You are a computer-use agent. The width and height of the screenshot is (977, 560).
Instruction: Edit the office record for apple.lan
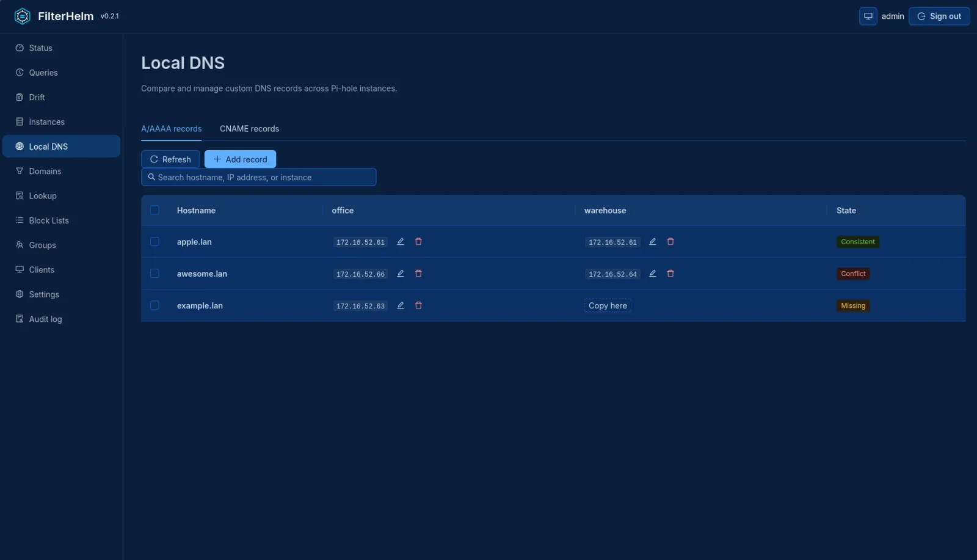[401, 242]
